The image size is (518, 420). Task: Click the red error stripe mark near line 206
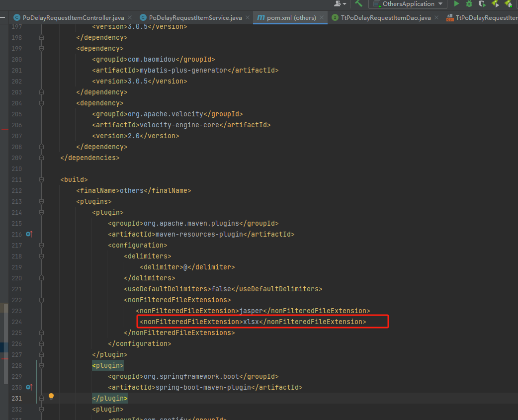4,129
